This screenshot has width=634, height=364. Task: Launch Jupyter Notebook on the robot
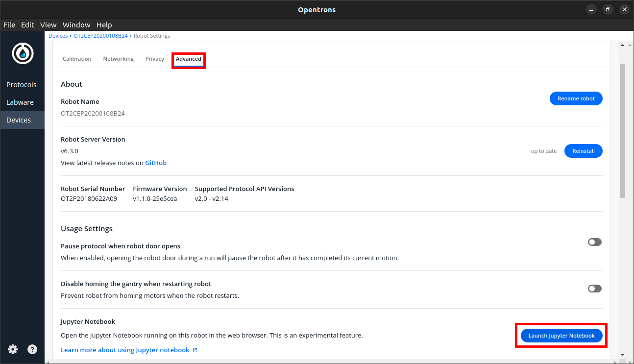(x=561, y=336)
